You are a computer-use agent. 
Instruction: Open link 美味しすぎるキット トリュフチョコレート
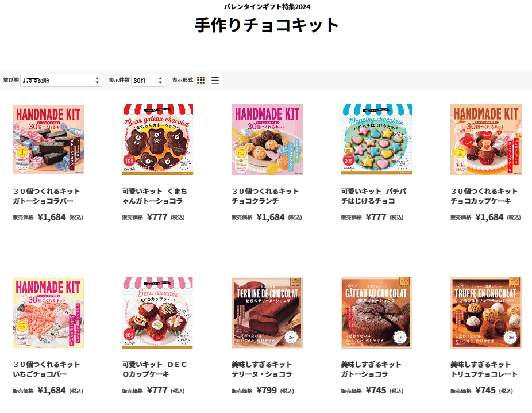484,369
